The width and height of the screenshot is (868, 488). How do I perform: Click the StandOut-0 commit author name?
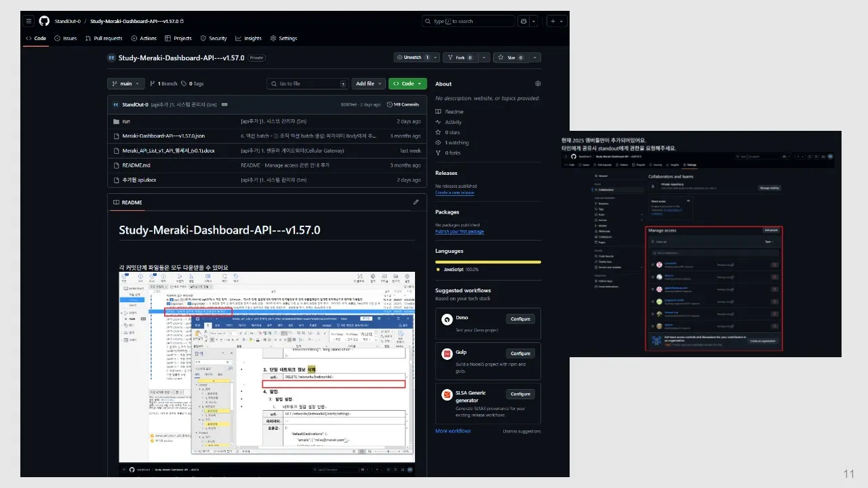[x=135, y=104]
